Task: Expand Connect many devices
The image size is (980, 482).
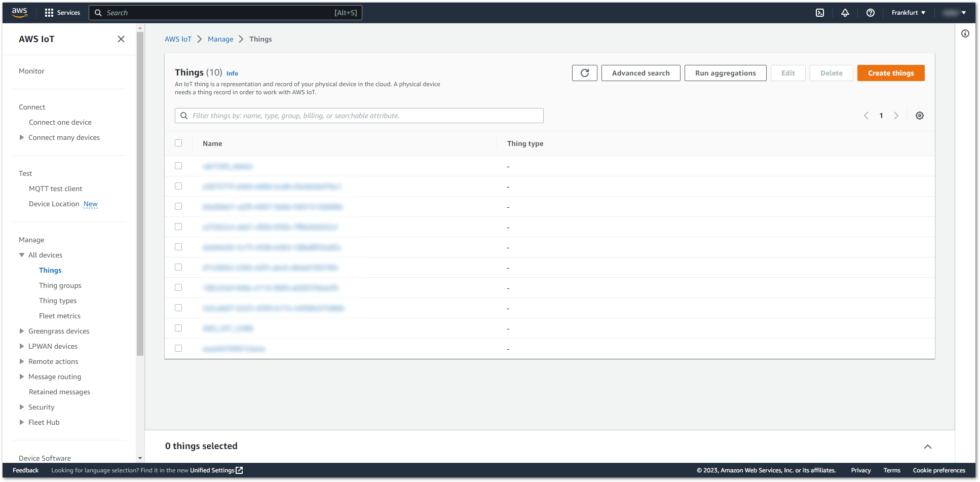Action: [x=22, y=137]
